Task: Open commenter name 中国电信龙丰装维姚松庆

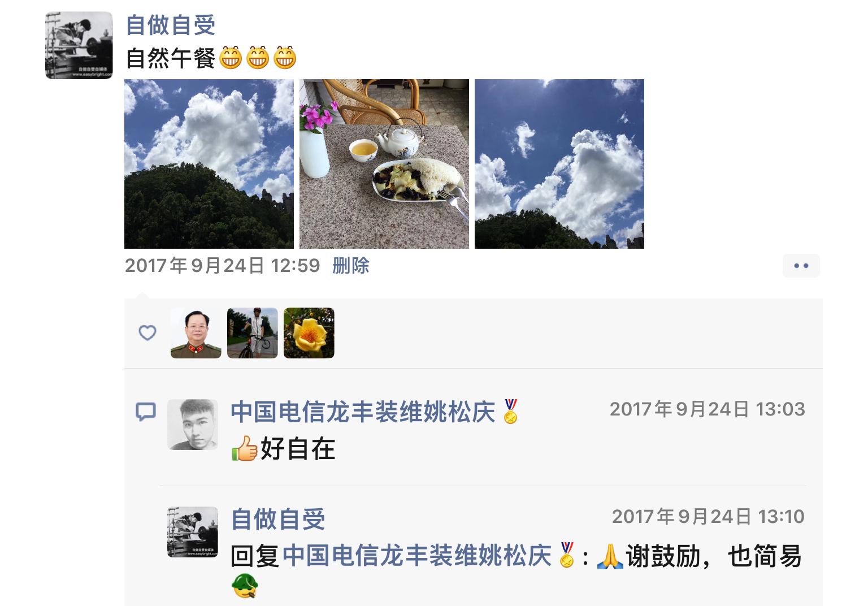Action: pos(363,412)
